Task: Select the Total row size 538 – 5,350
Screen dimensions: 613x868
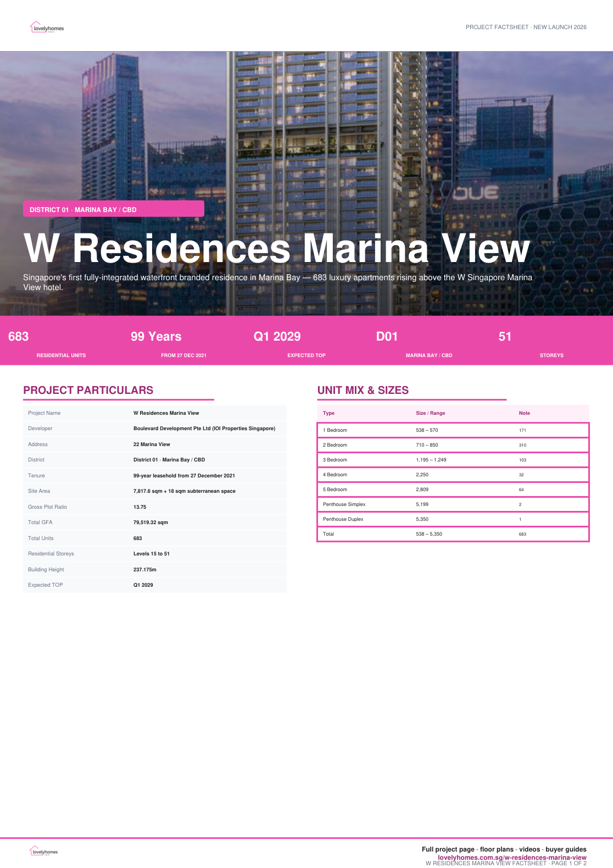Action: click(x=429, y=534)
